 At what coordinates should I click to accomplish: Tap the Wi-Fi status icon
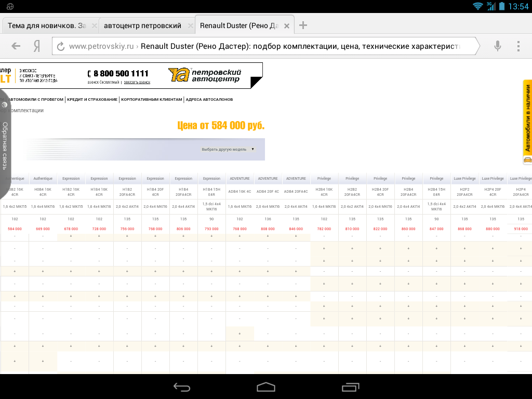pos(478,6)
